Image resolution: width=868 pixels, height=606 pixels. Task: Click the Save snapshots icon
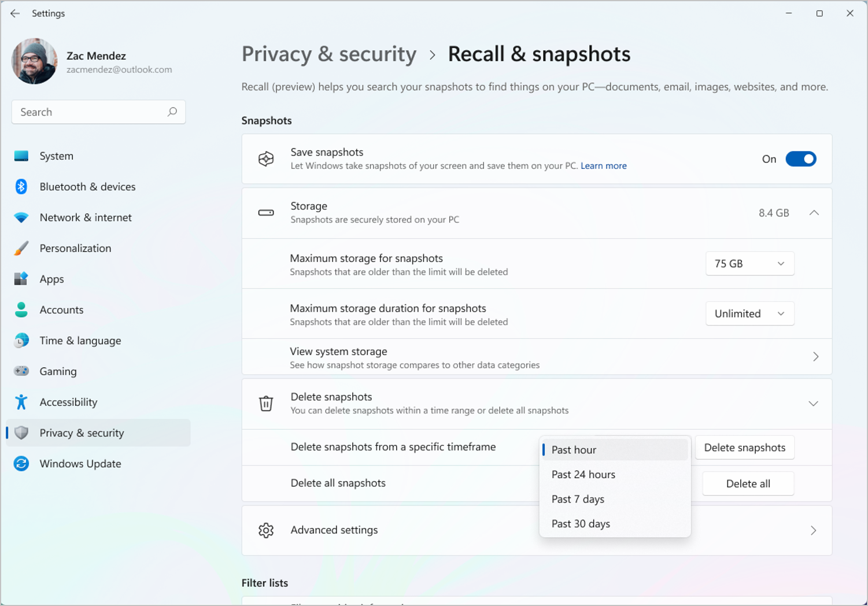point(266,159)
